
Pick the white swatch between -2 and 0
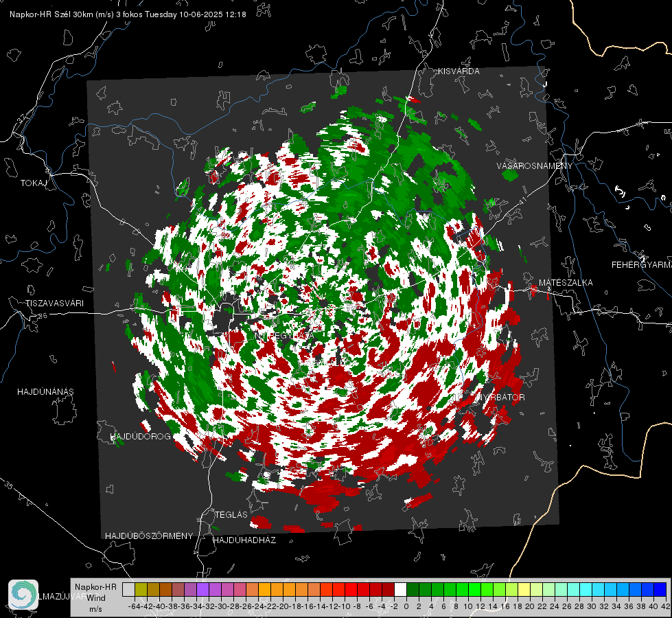pyautogui.click(x=400, y=589)
